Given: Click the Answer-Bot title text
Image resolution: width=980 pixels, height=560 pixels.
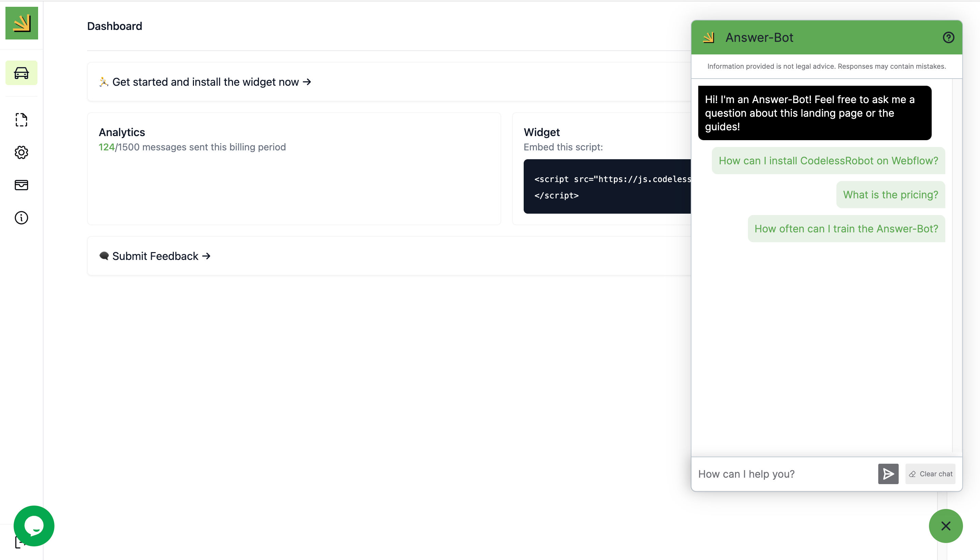Looking at the screenshot, I should [759, 37].
